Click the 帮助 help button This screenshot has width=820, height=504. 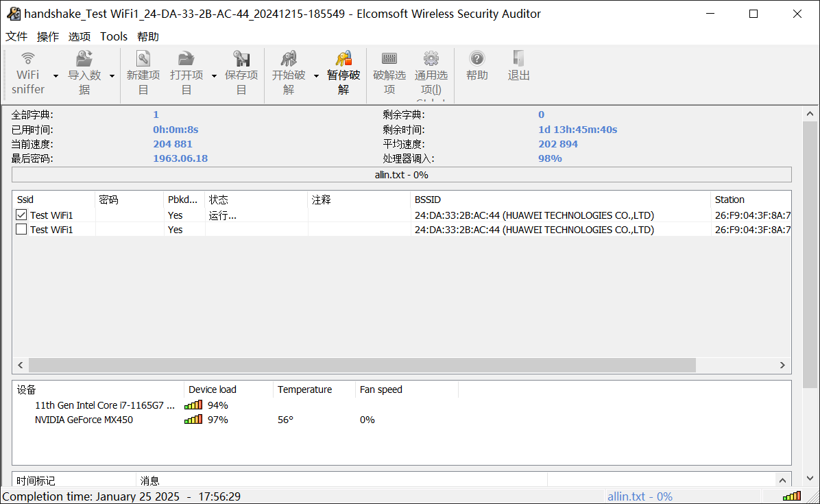click(x=477, y=69)
